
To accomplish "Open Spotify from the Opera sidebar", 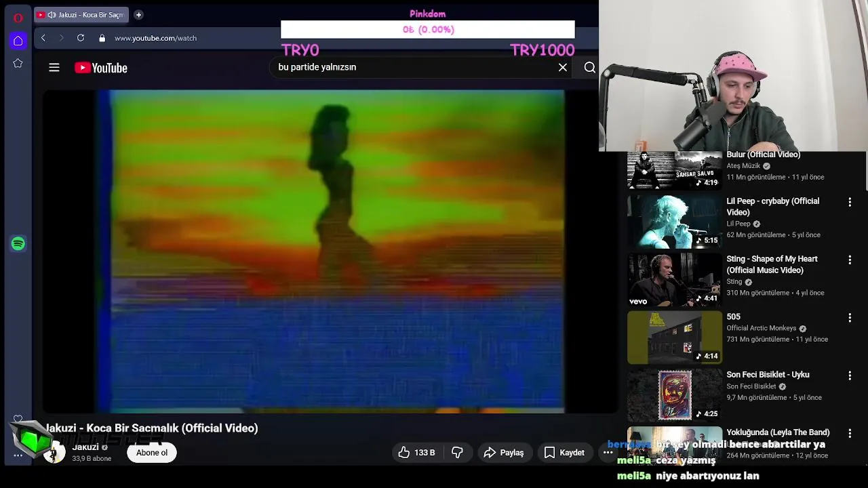I will coord(18,243).
